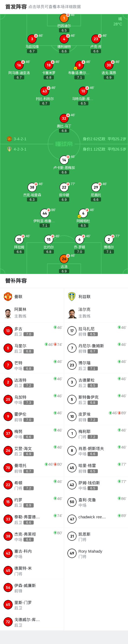Open substitute 梅利耶 goalkeeper row
Image resolution: width=128 pixels, height=644 pixels.
[96, 433]
